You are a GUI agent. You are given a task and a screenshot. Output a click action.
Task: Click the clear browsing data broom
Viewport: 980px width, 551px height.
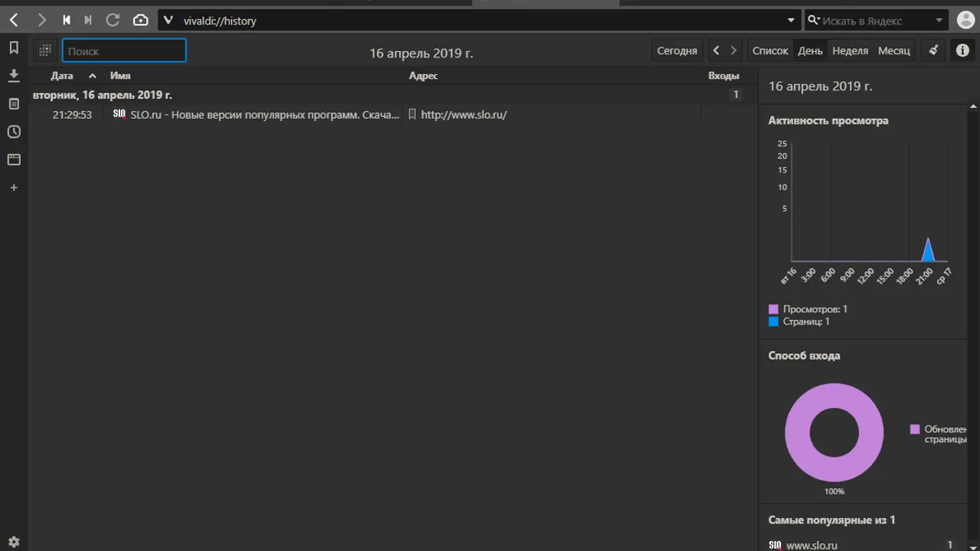click(933, 51)
